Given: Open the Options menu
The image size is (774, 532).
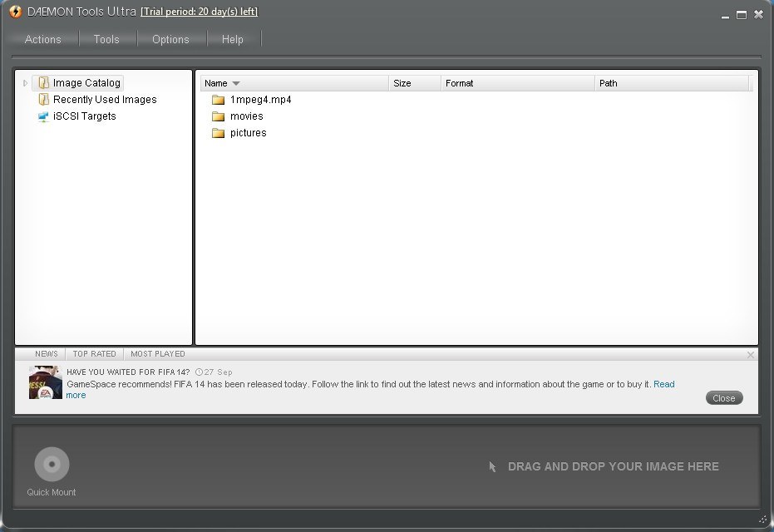Looking at the screenshot, I should [x=170, y=39].
